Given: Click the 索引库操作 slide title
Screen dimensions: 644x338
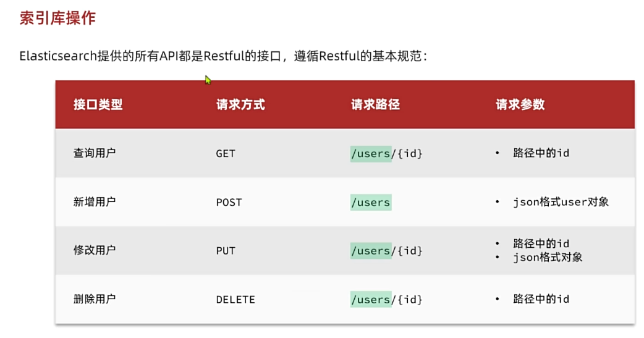Looking at the screenshot, I should point(57,17).
